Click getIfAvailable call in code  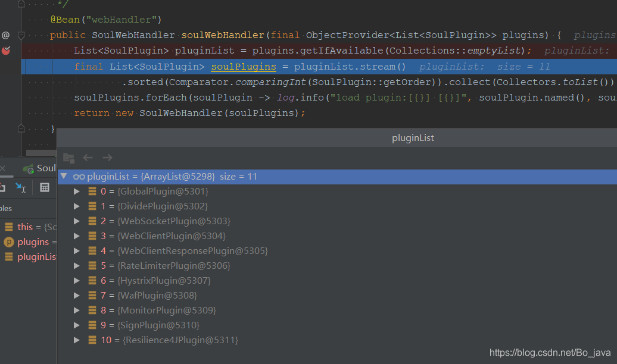pyautogui.click(x=341, y=51)
